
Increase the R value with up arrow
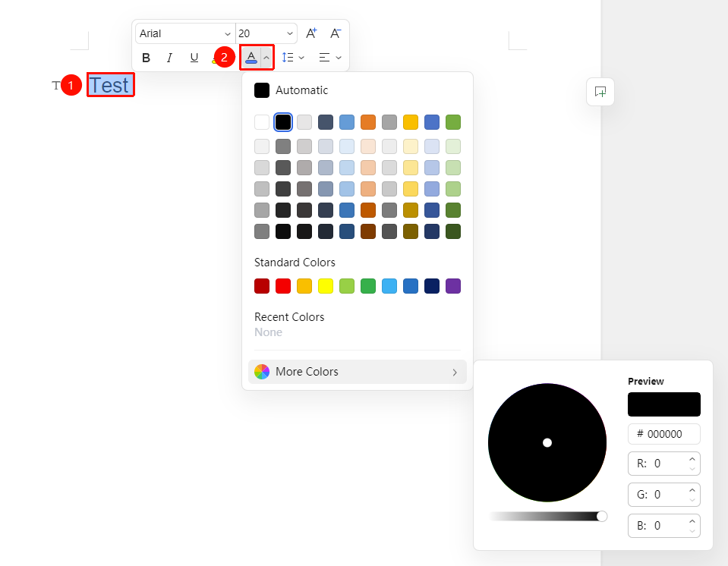692,459
